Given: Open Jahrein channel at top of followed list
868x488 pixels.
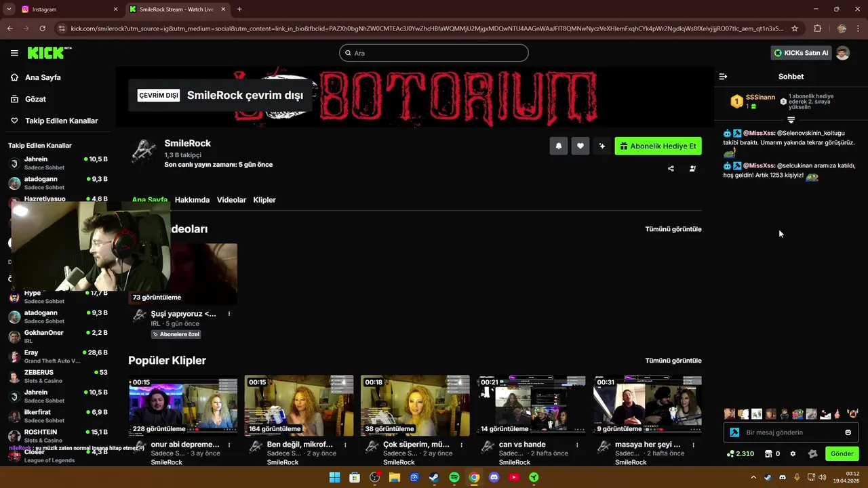Looking at the screenshot, I should pyautogui.click(x=58, y=163).
